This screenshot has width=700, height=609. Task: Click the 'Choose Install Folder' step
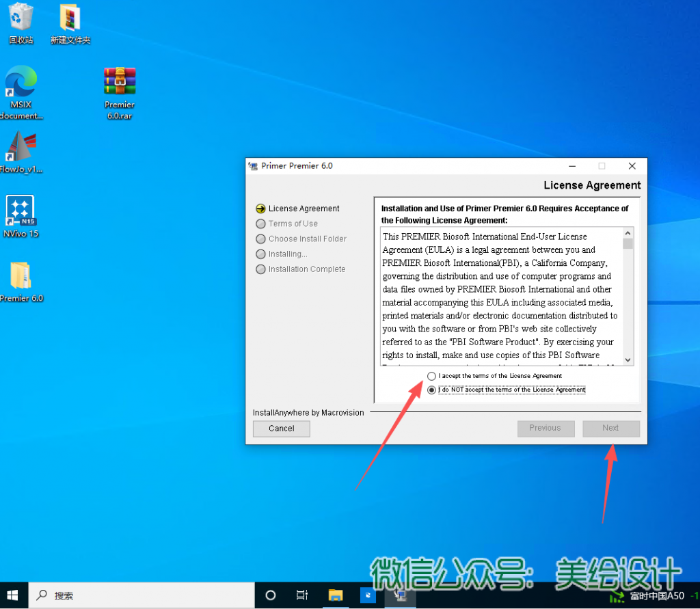[307, 239]
